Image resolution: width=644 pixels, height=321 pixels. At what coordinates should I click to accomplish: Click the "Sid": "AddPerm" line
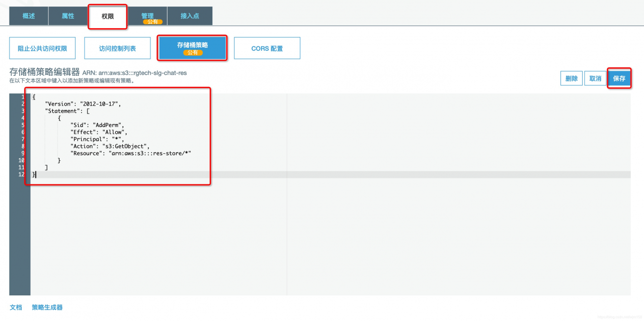[97, 125]
